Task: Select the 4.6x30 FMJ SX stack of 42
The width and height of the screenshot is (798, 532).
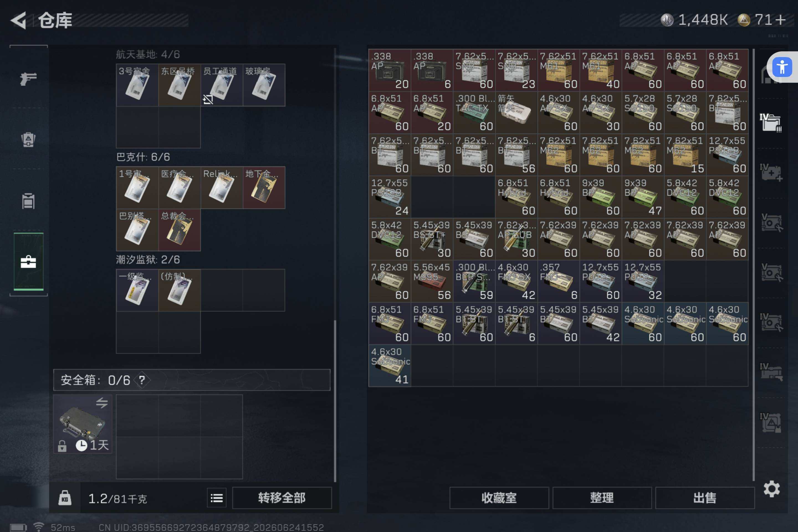Action: (x=516, y=281)
